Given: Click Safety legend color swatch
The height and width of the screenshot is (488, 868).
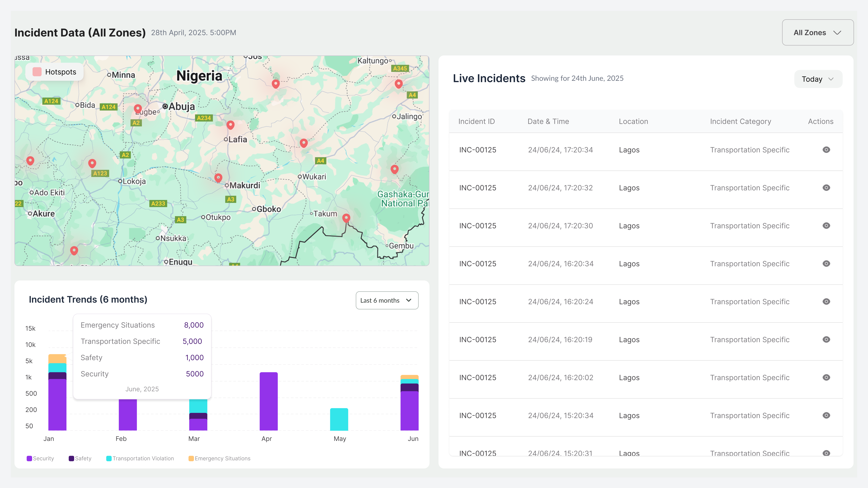Looking at the screenshot, I should click(x=71, y=458).
